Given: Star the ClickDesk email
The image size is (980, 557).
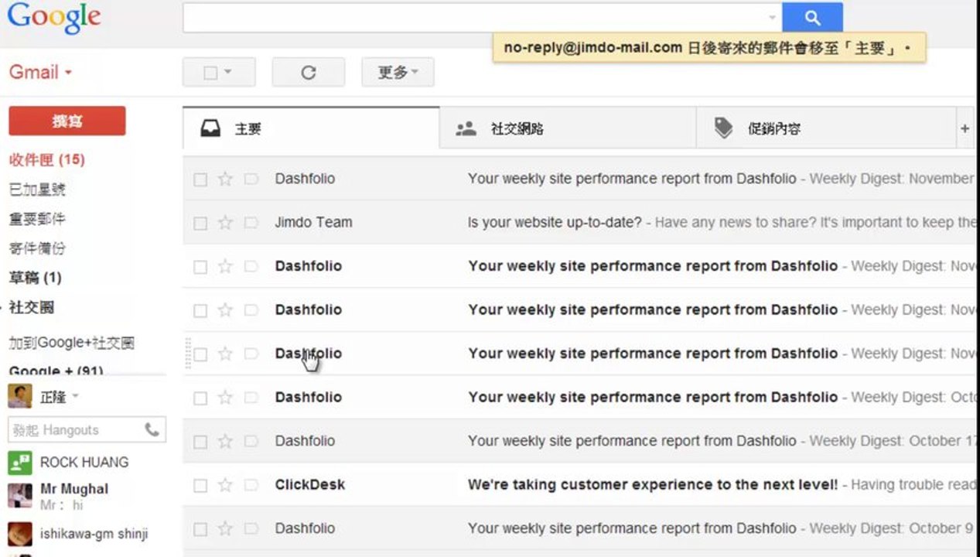Looking at the screenshot, I should click(x=225, y=485).
